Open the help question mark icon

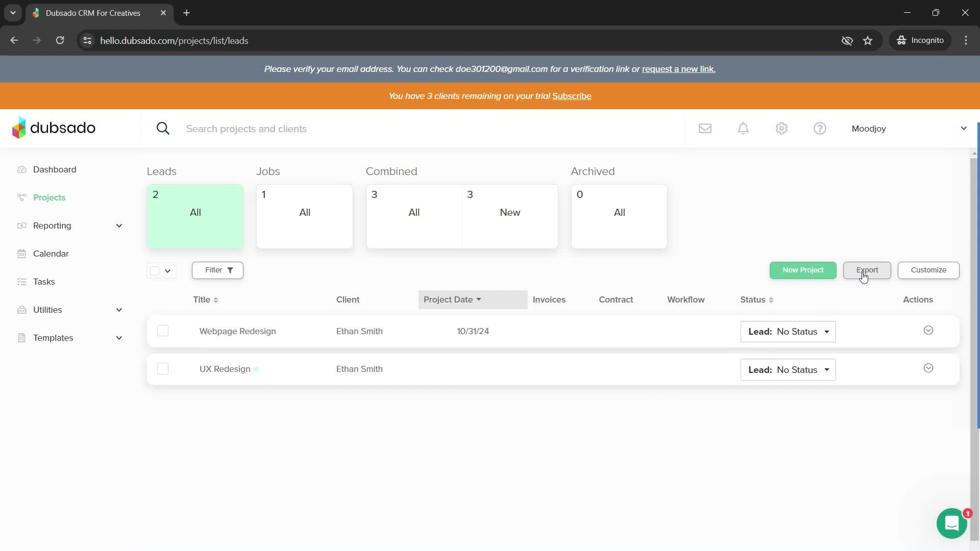point(820,129)
